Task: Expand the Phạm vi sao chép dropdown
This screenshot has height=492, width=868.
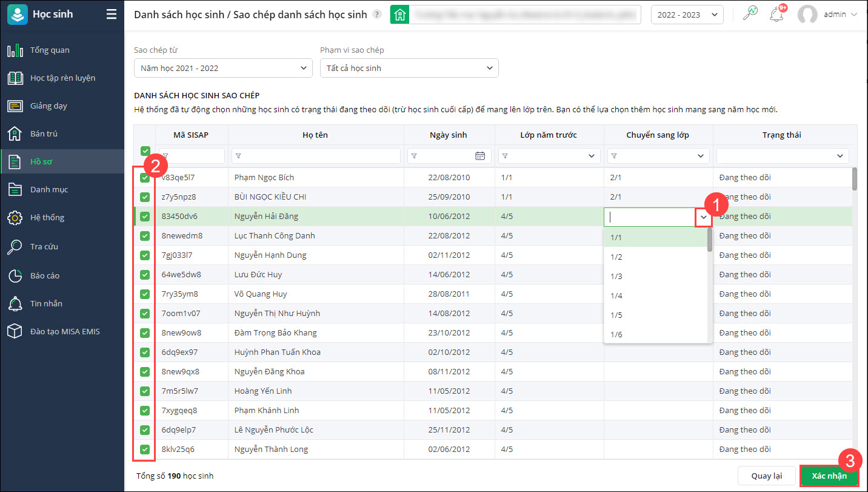Action: [409, 68]
